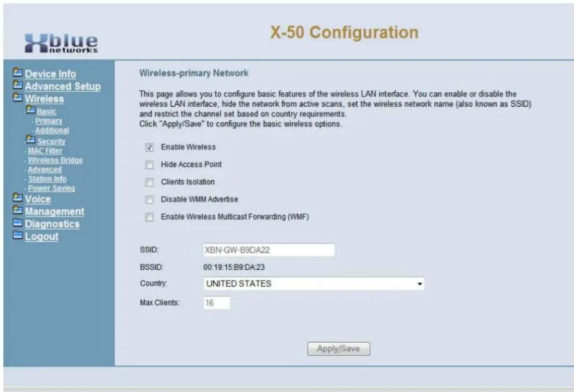Screen dimensions: 574x392
Task: Click the SSID input field
Action: click(x=268, y=250)
